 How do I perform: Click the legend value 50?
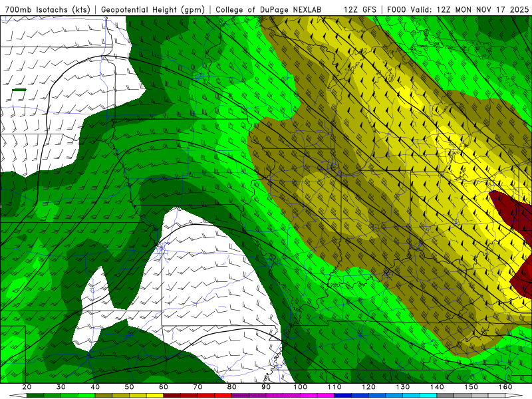coord(129,387)
